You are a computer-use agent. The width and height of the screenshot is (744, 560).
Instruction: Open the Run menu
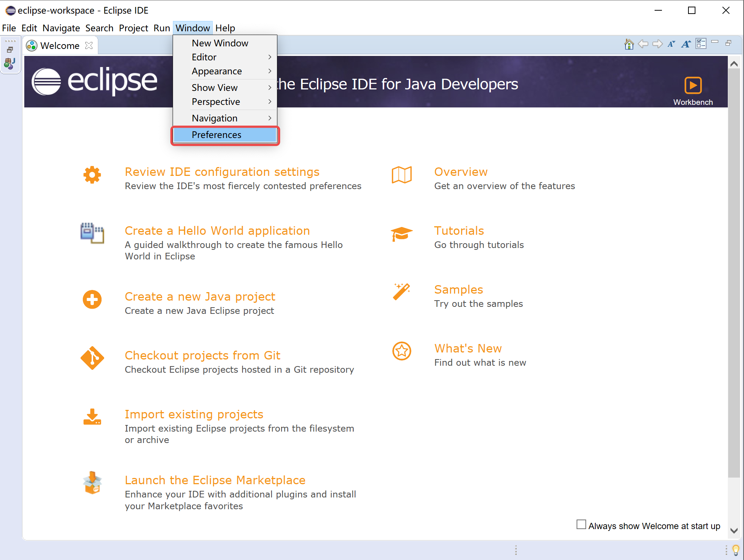coord(162,28)
